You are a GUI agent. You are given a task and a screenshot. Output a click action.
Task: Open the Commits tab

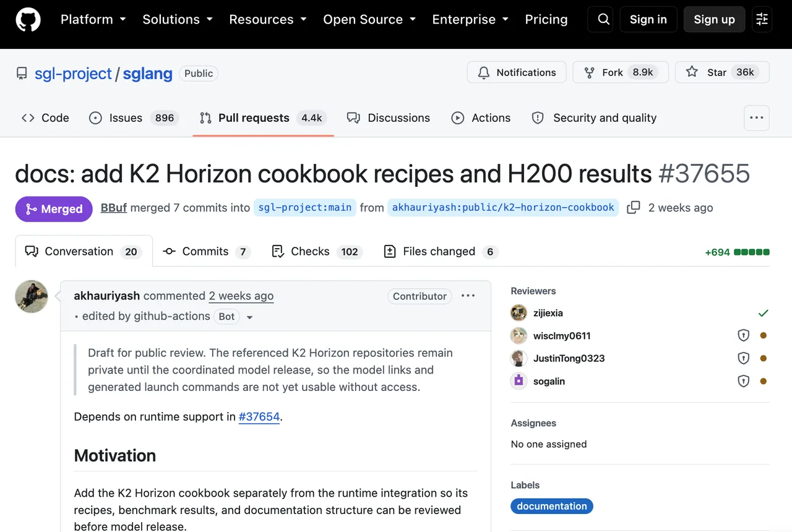pos(207,251)
